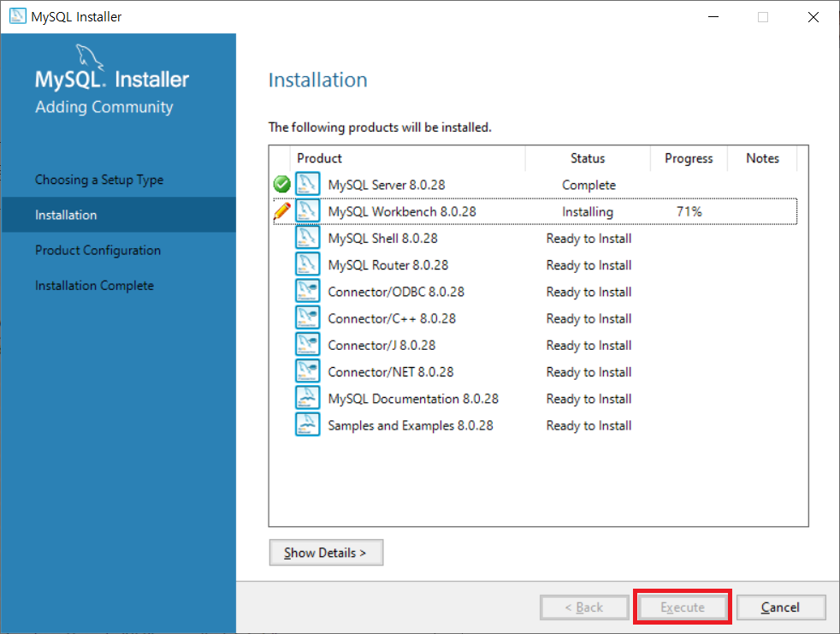Viewport: 840px width, 634px height.
Task: Click the MySQL dolphin logo in sidebar
Action: tap(89, 56)
